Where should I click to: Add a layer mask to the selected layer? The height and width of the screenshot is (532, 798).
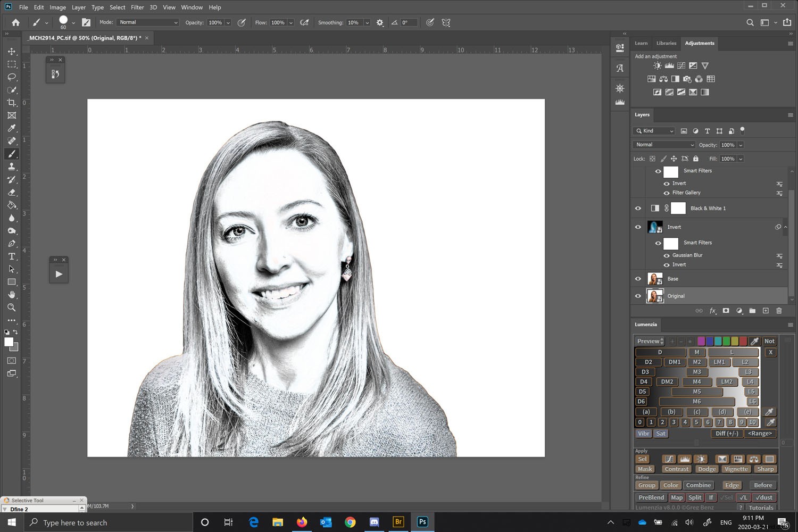[726, 311]
